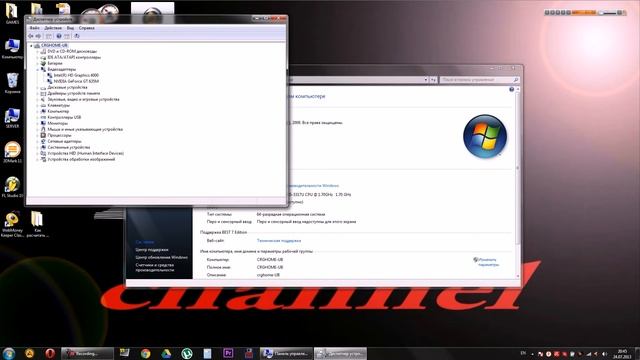Expand Дисковые устройства category
Viewport: 640px width, 360px height.
tap(37, 87)
